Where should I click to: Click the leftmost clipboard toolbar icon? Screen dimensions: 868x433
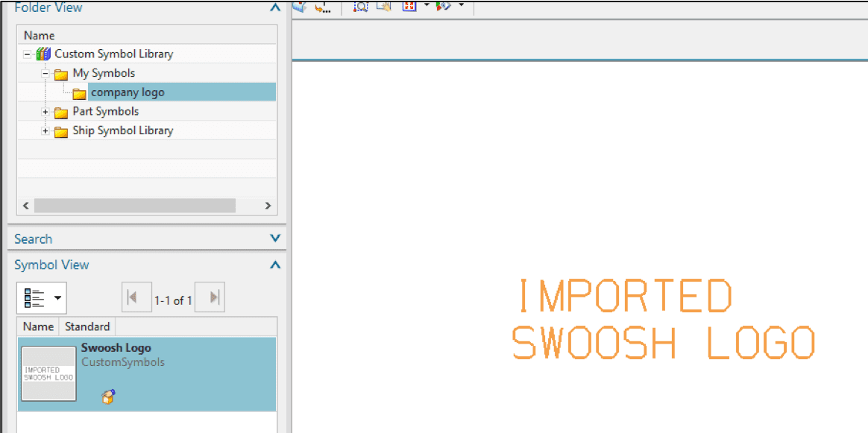coord(298,7)
